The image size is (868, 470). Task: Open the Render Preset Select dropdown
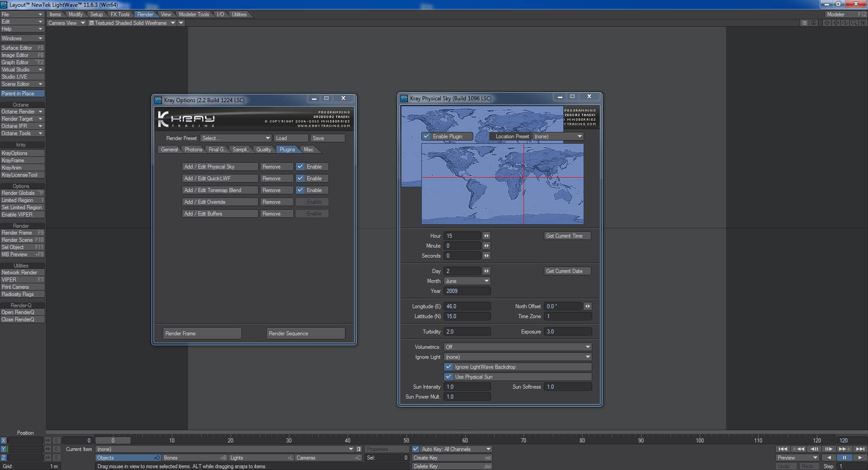click(236, 138)
